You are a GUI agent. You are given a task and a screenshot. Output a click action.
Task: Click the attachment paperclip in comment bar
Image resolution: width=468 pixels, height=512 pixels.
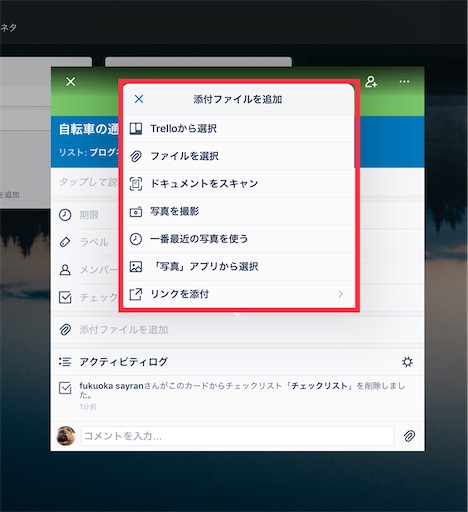(x=409, y=436)
